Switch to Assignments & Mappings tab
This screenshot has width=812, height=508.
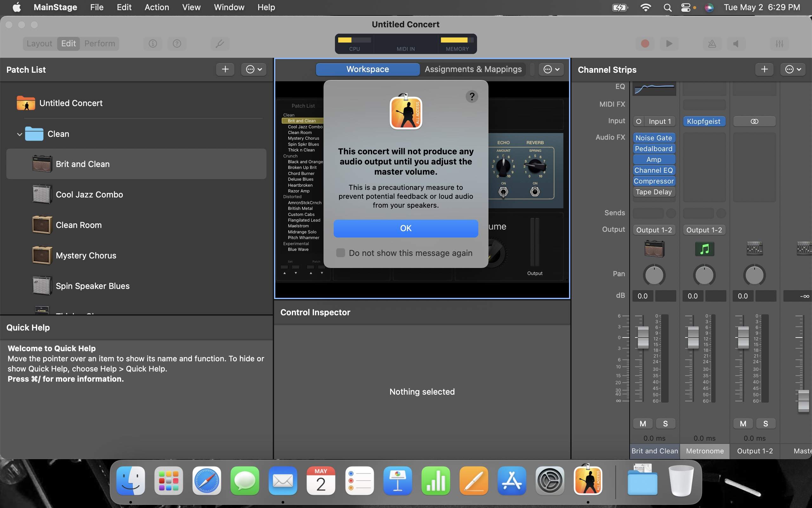point(473,69)
